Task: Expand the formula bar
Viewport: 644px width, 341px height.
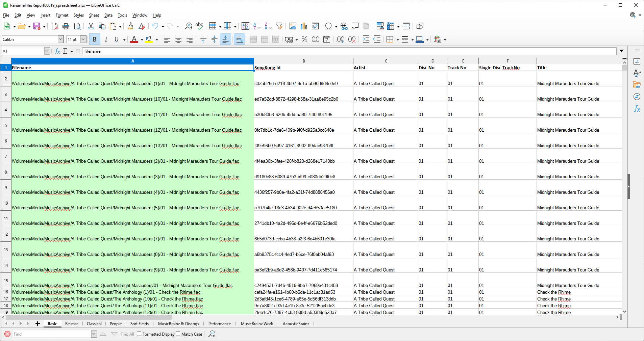Action: tap(621, 51)
